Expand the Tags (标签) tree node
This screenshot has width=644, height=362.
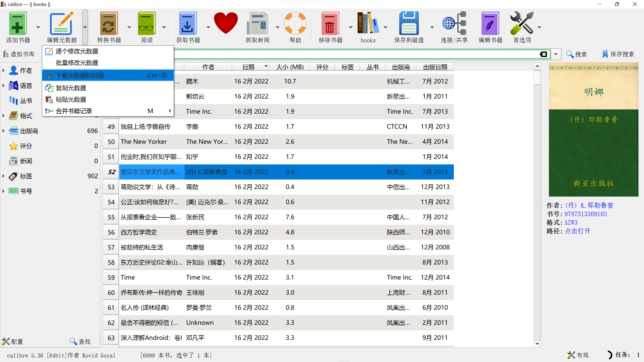coord(4,176)
